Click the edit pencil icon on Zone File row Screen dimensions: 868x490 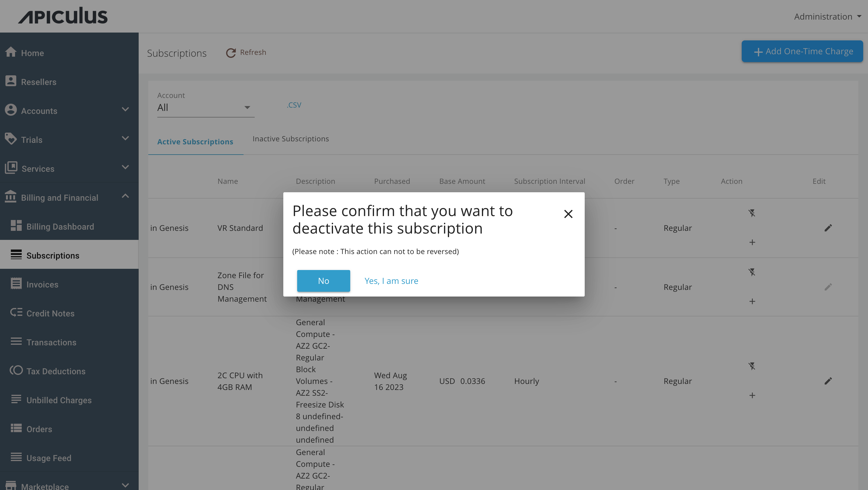[x=828, y=287]
